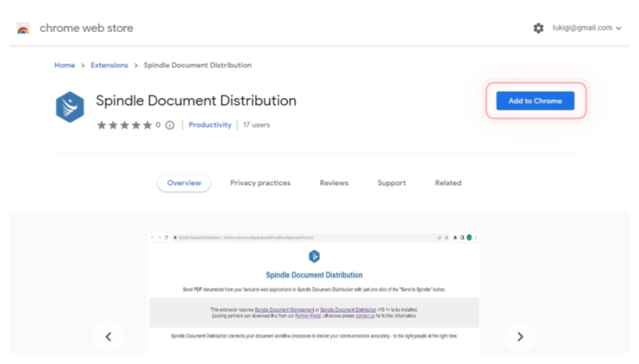Click the Productivity category link
639x364 pixels.
coord(210,125)
